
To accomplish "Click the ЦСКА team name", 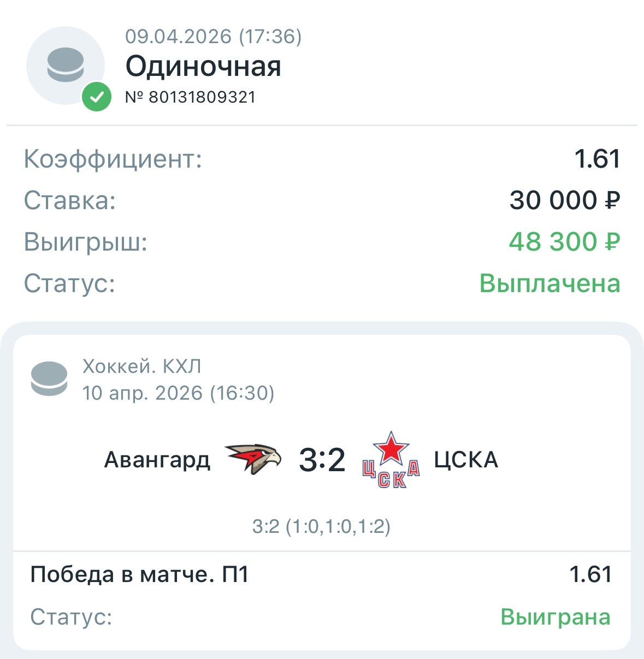I will 466,460.
